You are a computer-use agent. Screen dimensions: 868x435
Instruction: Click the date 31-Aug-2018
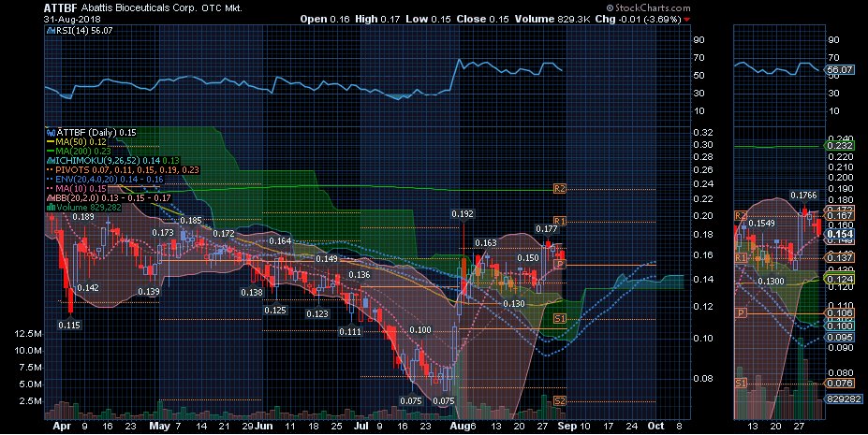click(72, 20)
